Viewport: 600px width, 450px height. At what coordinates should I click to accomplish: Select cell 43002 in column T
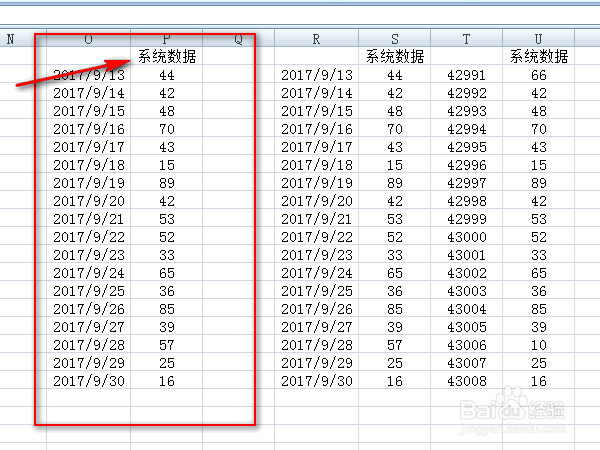[466, 273]
